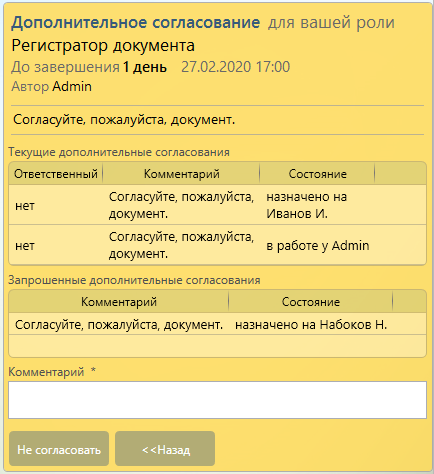The width and height of the screenshot is (434, 474).
Task: Open the Дополнительное согласование title link
Action: [x=135, y=23]
